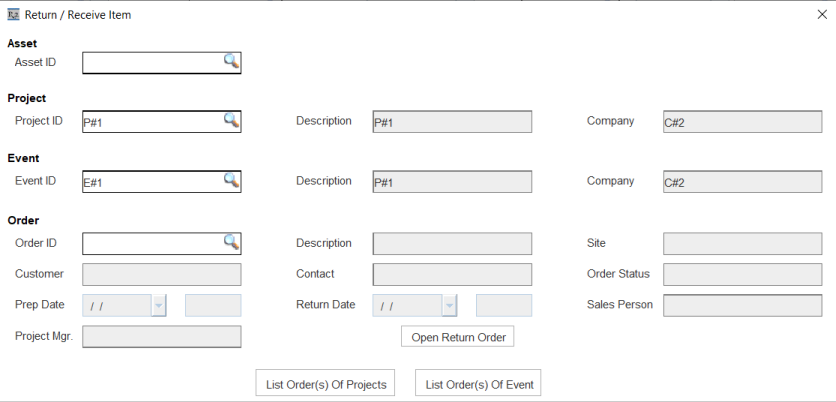836x402 pixels.
Task: Click the Open Return Order button
Action: tap(457, 336)
